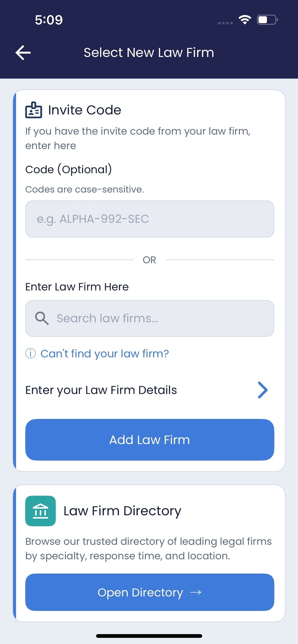The image size is (298, 644).
Task: Click the battery status icon
Action: coord(268,20)
